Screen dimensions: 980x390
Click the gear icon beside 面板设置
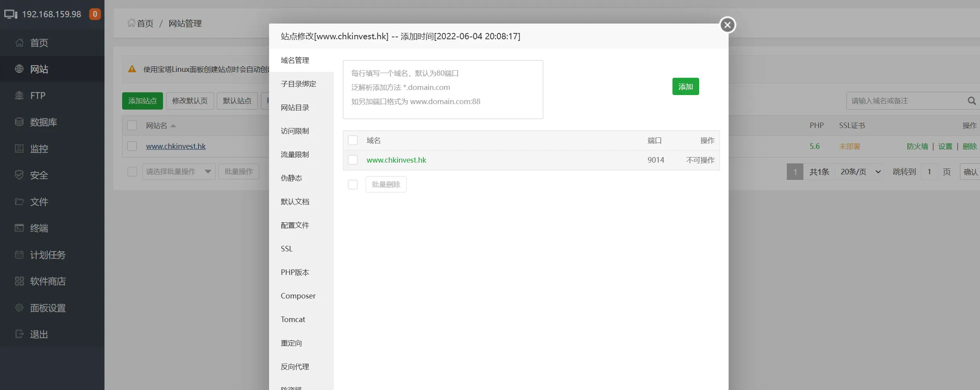coord(19,308)
